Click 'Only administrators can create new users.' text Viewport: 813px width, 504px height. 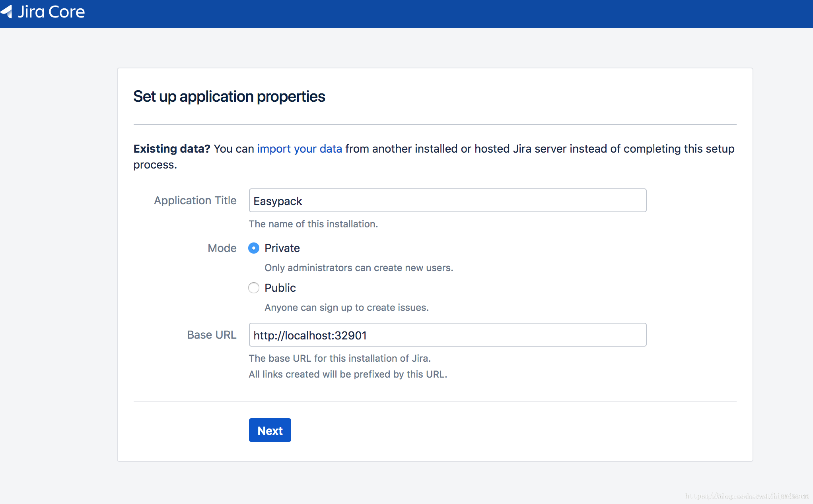(359, 268)
